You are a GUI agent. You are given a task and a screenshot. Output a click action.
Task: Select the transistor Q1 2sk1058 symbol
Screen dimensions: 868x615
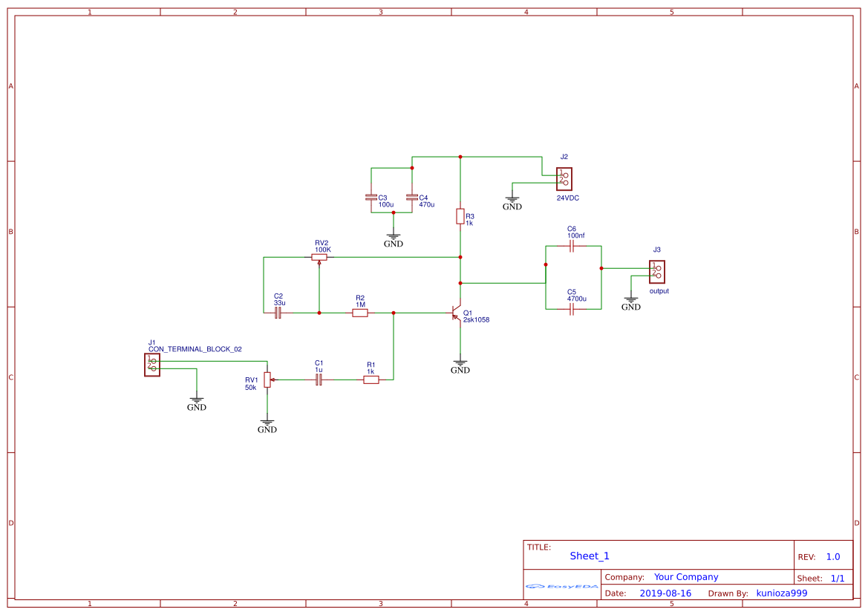point(454,313)
